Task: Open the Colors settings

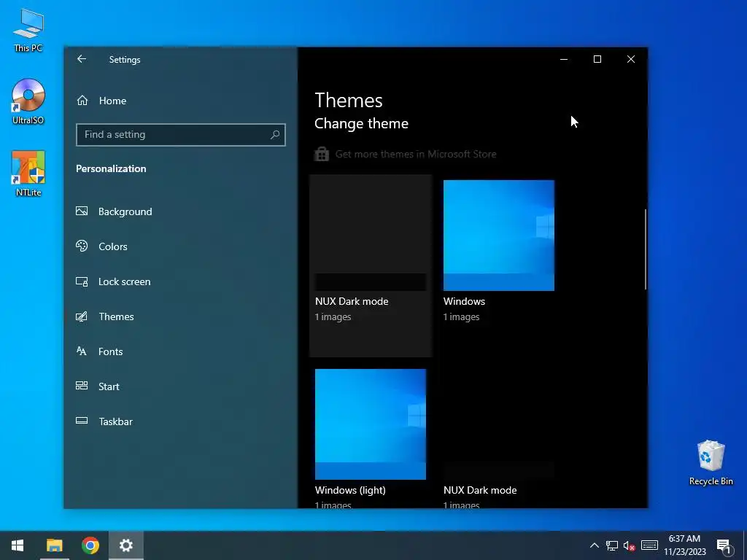Action: pyautogui.click(x=181, y=246)
